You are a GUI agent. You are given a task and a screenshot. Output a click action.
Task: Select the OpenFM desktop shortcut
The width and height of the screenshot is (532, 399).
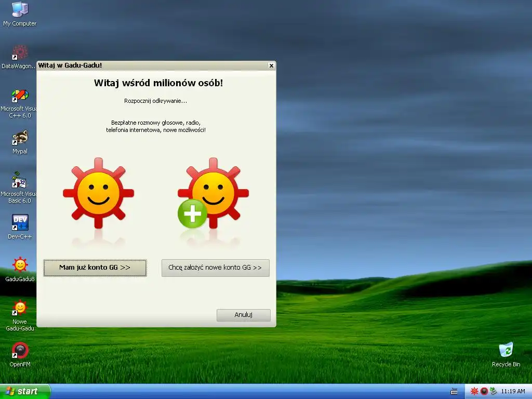(x=20, y=355)
